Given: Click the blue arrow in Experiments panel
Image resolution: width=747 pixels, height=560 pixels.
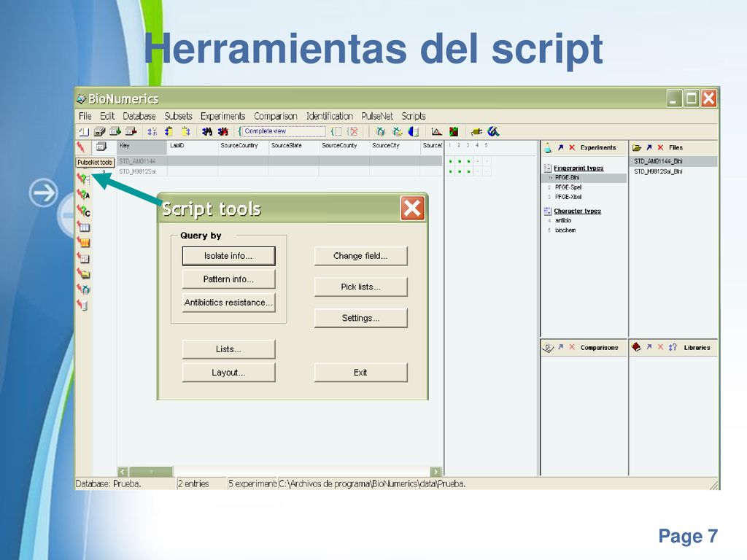Looking at the screenshot, I should coord(561,147).
